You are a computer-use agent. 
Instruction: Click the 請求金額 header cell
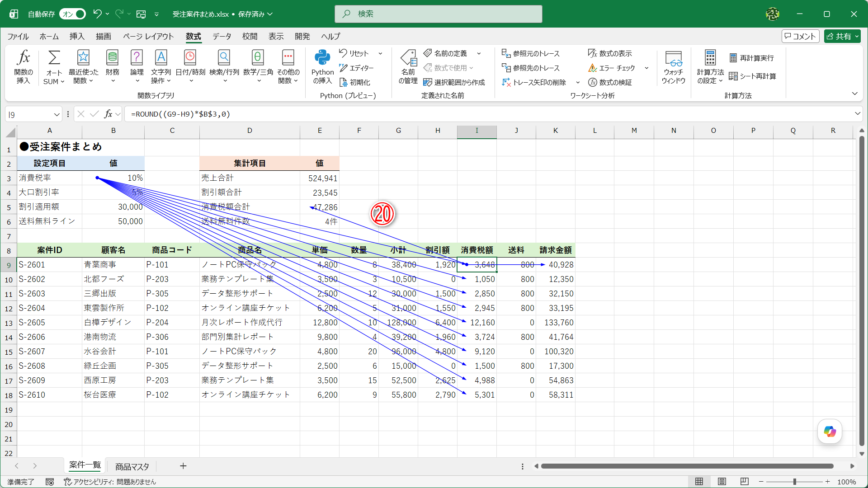[x=555, y=250]
